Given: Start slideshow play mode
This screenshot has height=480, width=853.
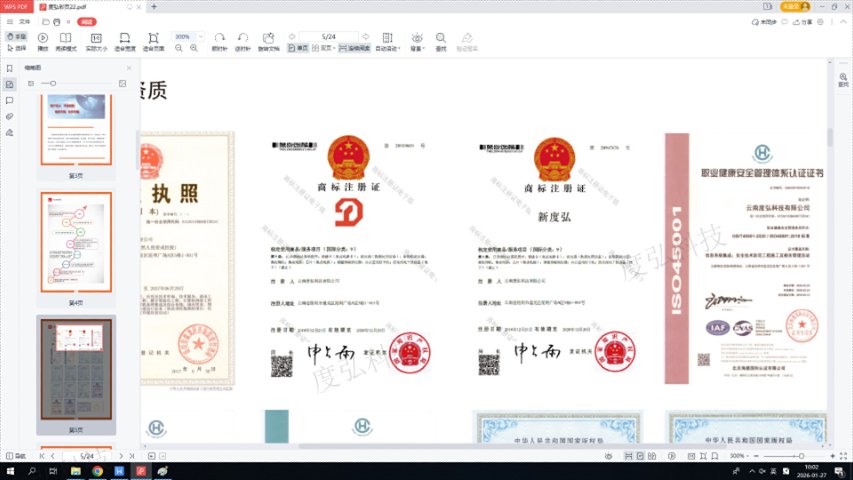Looking at the screenshot, I should point(42,41).
